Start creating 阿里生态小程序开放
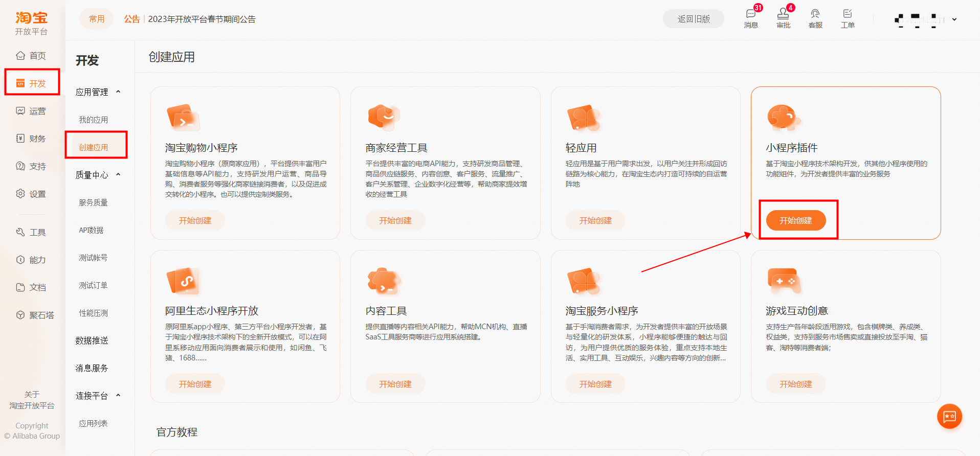The height and width of the screenshot is (456, 980). point(195,384)
